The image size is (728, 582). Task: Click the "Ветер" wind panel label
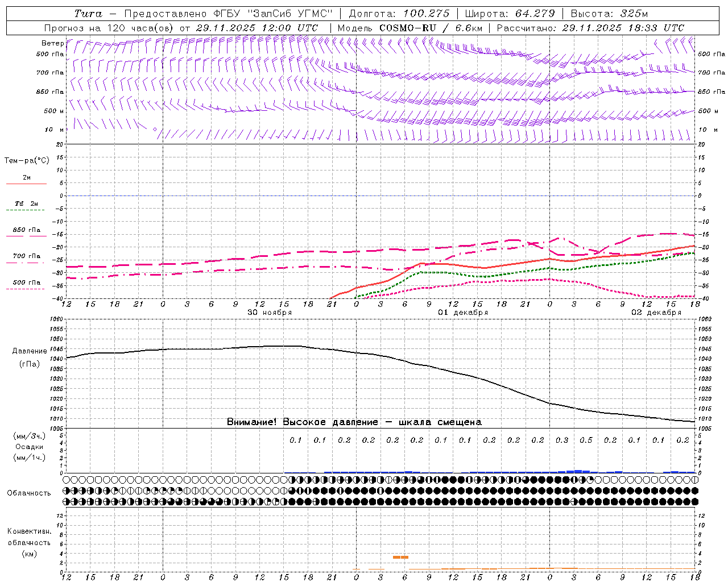(53, 43)
